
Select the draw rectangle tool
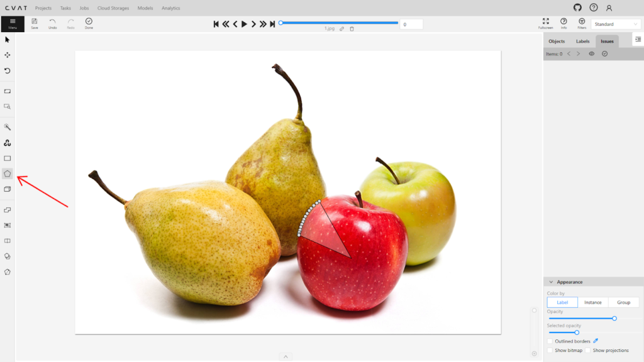click(8, 158)
